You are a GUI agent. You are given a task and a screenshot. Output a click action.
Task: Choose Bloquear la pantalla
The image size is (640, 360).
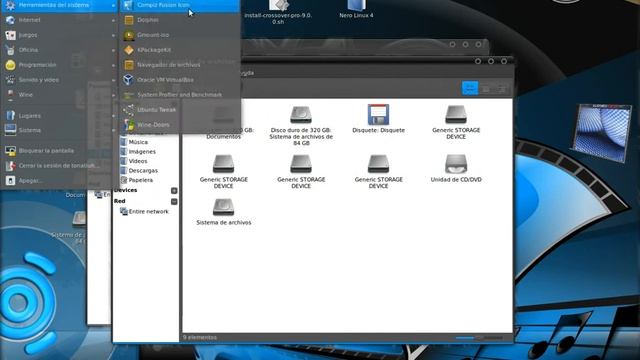point(60,151)
